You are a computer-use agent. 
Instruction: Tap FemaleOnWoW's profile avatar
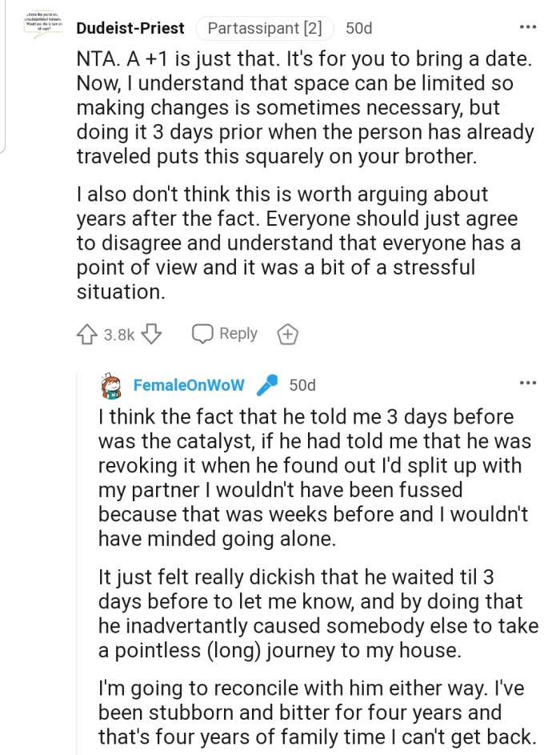tap(111, 386)
